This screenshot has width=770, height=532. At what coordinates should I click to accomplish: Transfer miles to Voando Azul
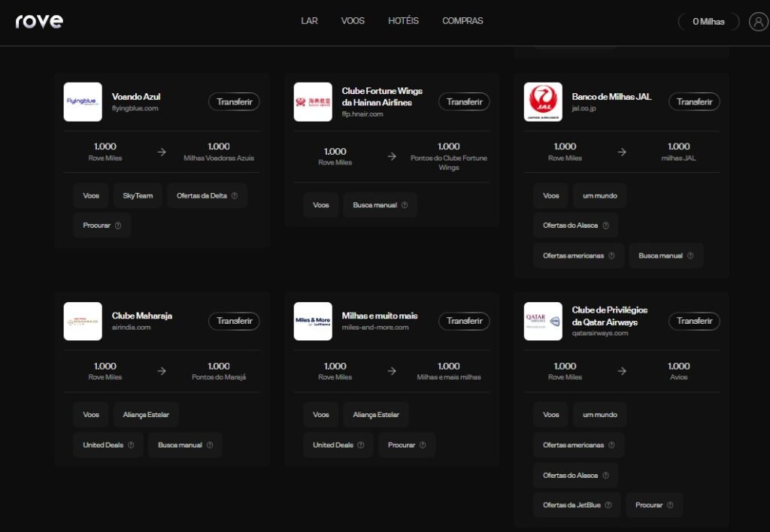click(235, 101)
